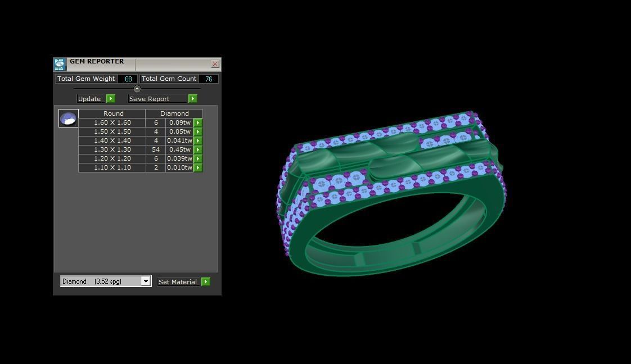Click the green arrow next to Set Material
The width and height of the screenshot is (631, 364).
tap(206, 281)
